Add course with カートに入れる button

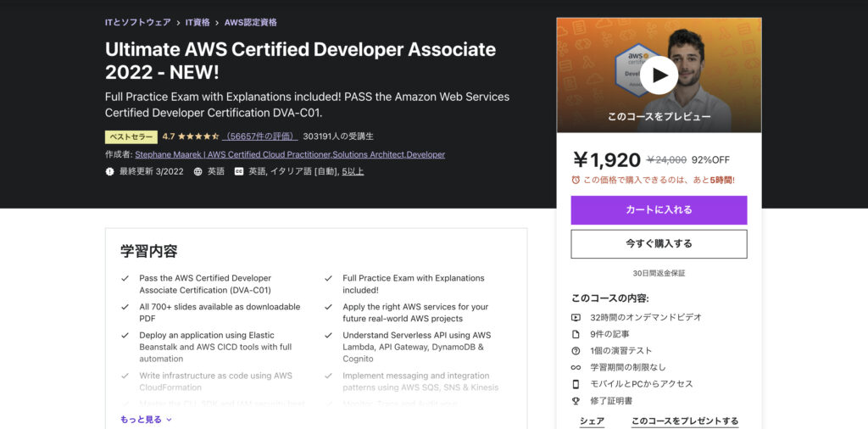pos(659,209)
